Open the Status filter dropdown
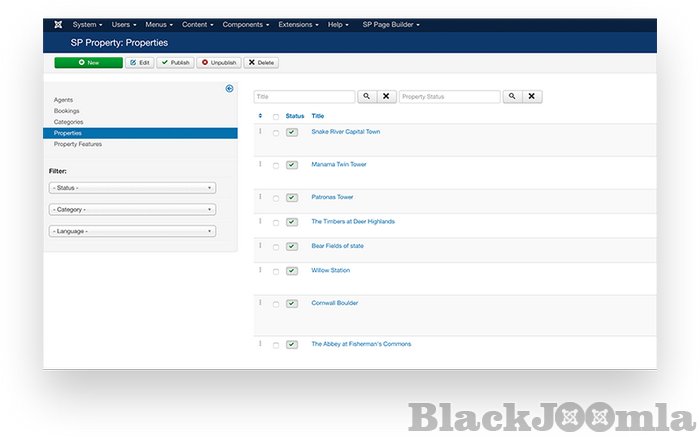Viewport: 700px width, 437px height. pyautogui.click(x=132, y=188)
